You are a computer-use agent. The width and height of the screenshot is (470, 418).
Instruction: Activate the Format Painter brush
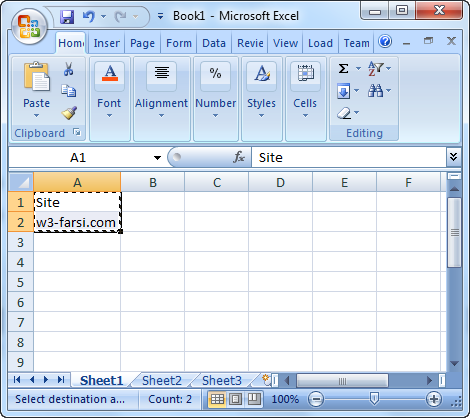(x=69, y=113)
